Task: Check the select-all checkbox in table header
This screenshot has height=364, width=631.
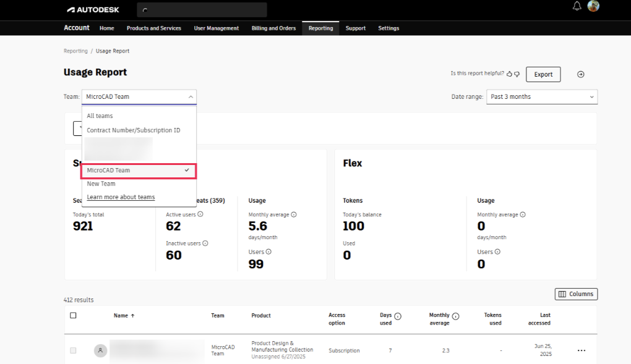Action: (73, 315)
